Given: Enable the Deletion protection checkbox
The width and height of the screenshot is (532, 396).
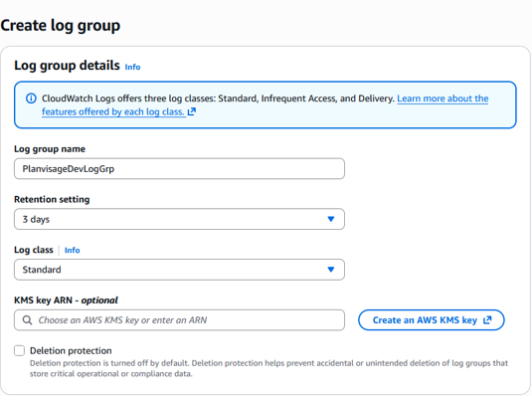Looking at the screenshot, I should click(x=19, y=350).
